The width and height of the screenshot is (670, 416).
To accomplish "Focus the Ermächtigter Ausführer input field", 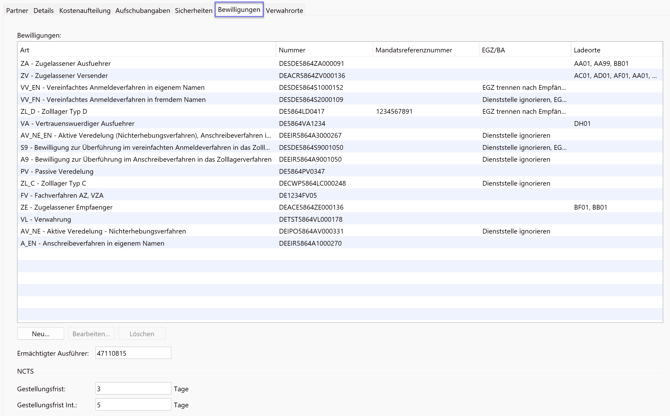I will (x=133, y=353).
